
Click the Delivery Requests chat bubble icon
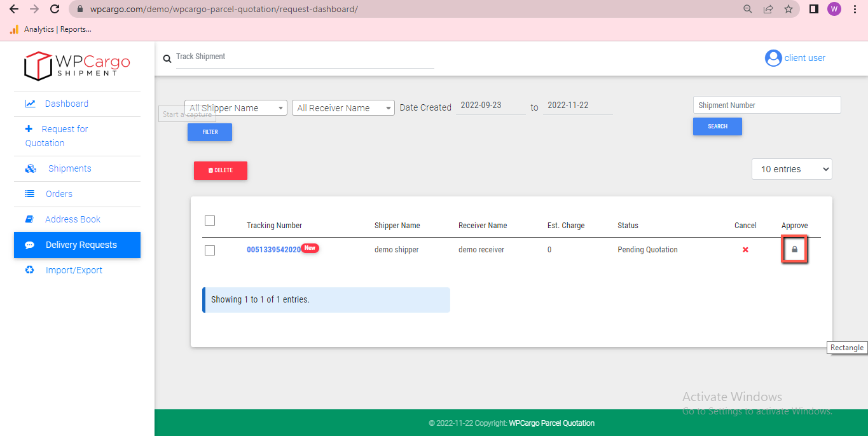(x=29, y=245)
